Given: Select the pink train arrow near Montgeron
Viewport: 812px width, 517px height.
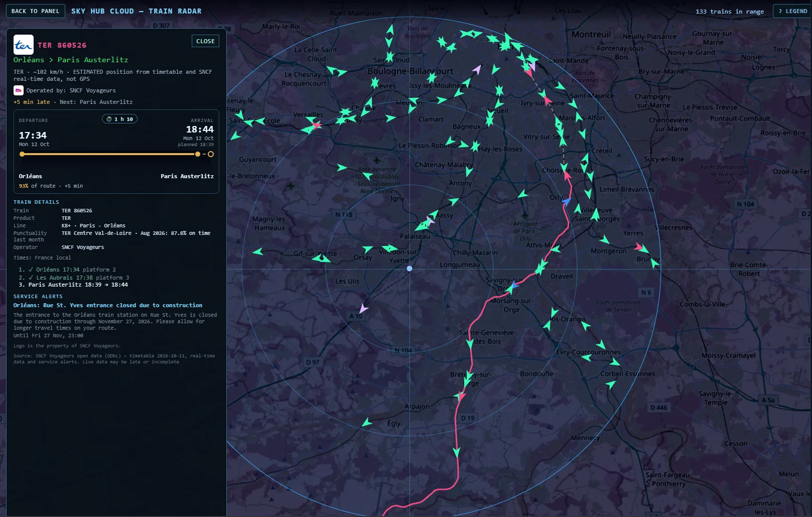Looking at the screenshot, I should pos(639,247).
